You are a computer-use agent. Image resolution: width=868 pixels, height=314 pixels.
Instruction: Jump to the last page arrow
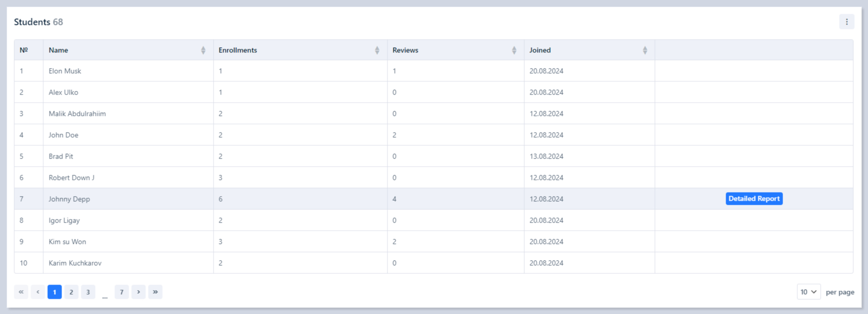click(x=155, y=292)
